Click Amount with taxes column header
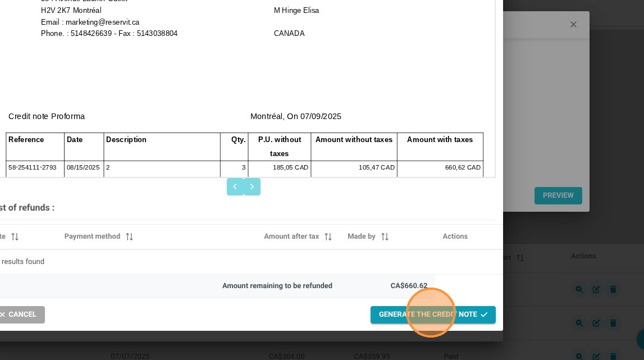 pyautogui.click(x=440, y=140)
